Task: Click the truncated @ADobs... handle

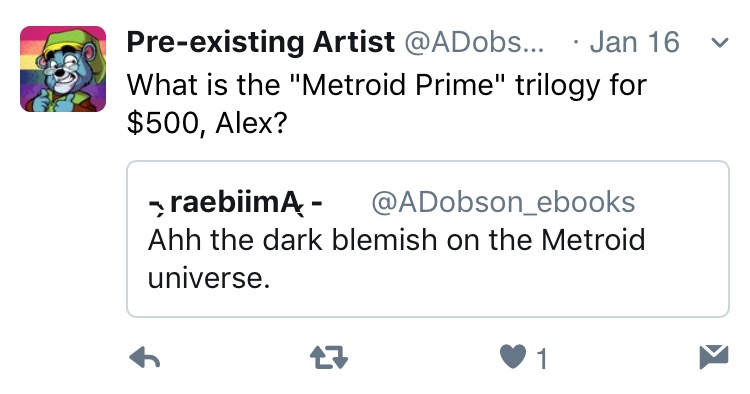Action: click(474, 43)
